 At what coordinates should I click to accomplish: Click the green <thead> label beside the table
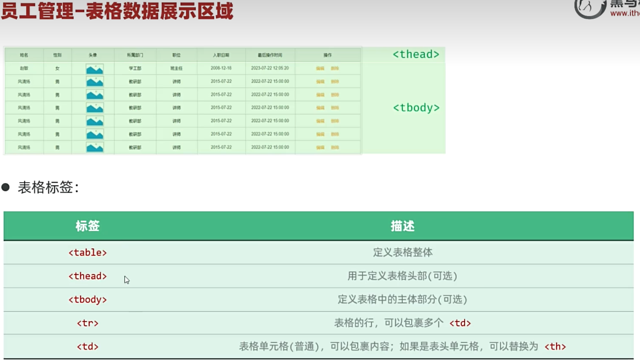point(416,54)
